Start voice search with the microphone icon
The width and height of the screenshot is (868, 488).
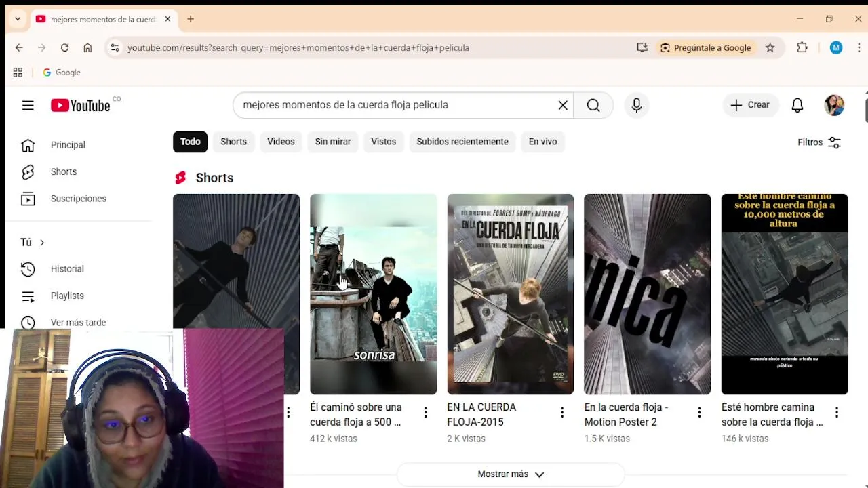click(637, 105)
